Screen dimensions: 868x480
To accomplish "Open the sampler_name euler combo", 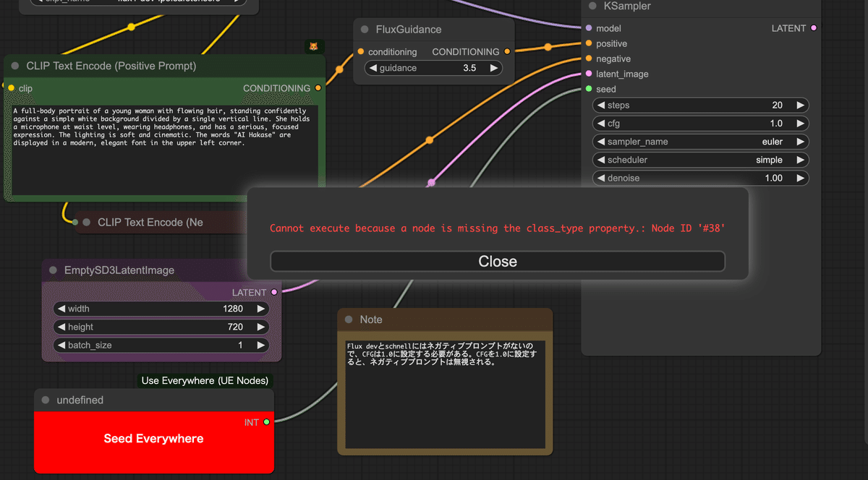I will pos(700,142).
